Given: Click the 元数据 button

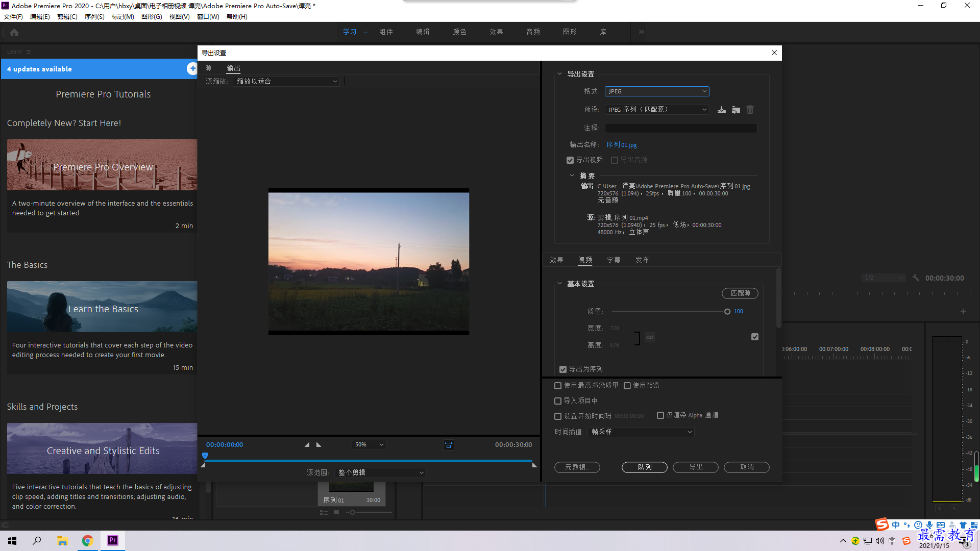Looking at the screenshot, I should pos(577,467).
